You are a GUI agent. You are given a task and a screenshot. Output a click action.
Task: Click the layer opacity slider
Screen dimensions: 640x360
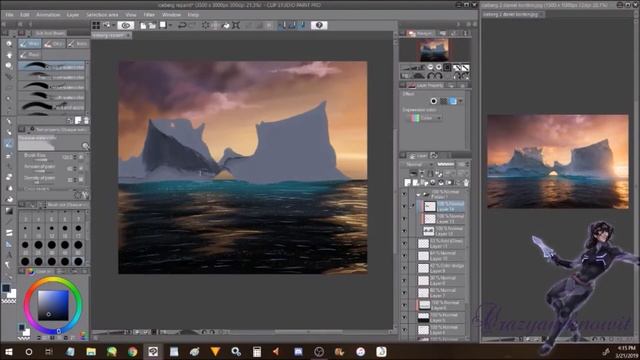click(x=446, y=164)
